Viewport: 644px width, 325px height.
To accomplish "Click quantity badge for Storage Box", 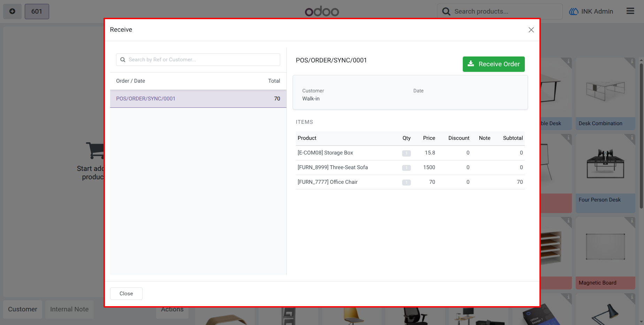I will tap(406, 153).
